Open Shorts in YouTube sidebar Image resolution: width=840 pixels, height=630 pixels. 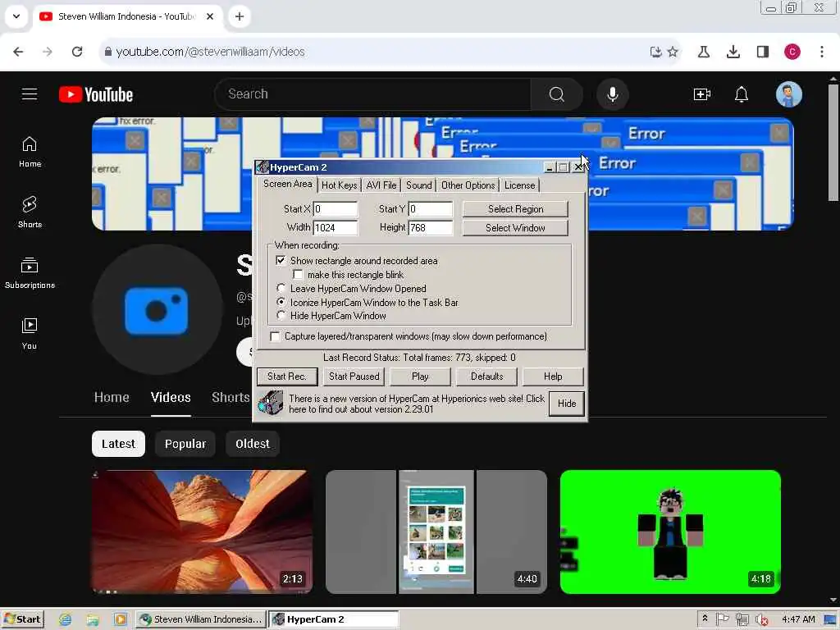30,212
